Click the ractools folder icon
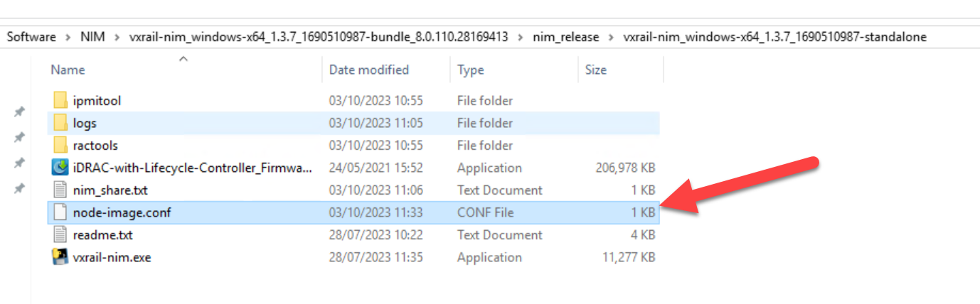The width and height of the screenshot is (980, 304). coord(60,146)
